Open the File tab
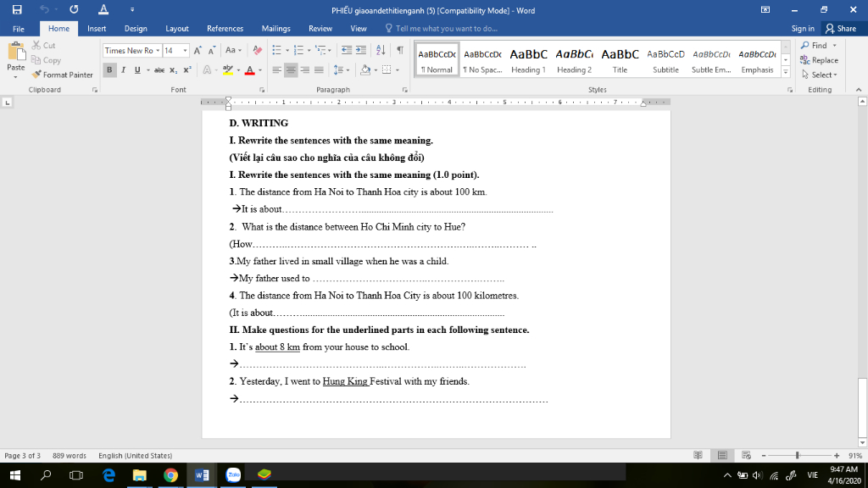This screenshot has height=488, width=868. (19, 29)
